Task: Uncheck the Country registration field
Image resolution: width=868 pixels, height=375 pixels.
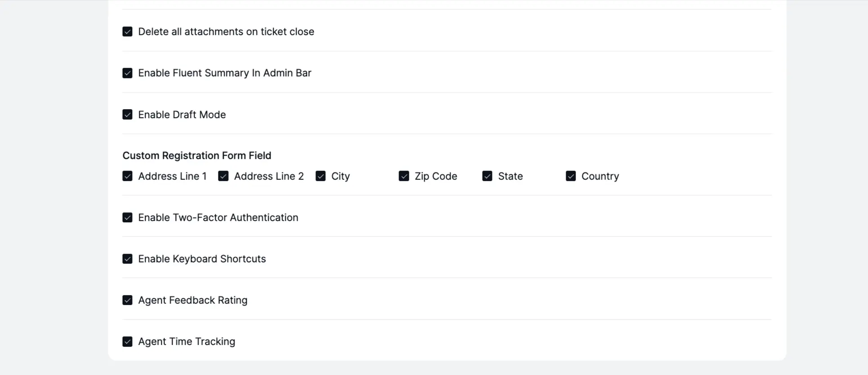Action: tap(571, 176)
